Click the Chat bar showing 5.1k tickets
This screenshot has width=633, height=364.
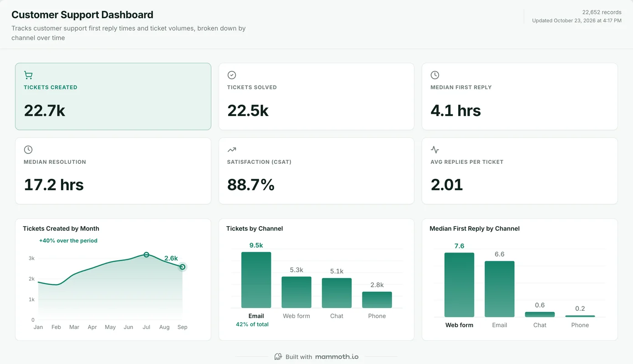(x=337, y=293)
